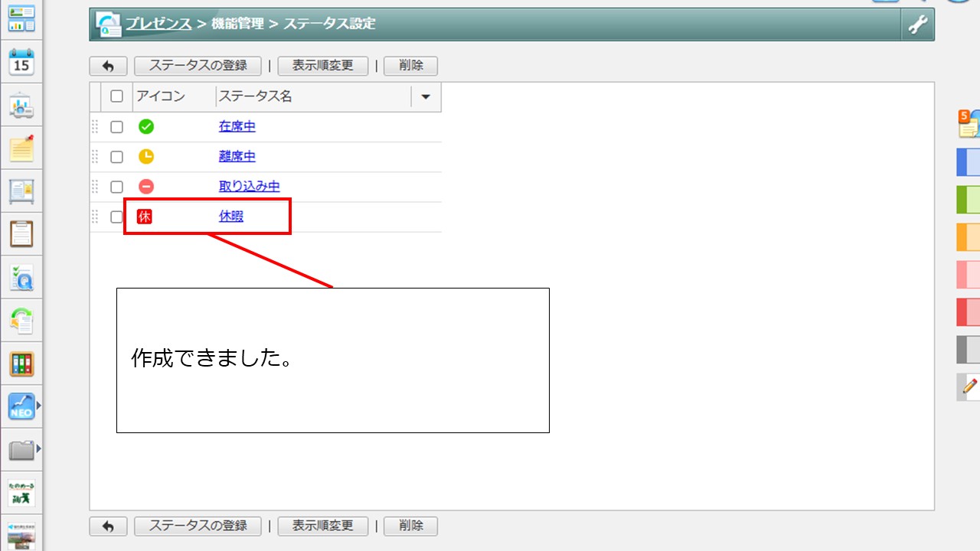Select the green sticky note color tab
The image size is (980, 551).
(969, 200)
